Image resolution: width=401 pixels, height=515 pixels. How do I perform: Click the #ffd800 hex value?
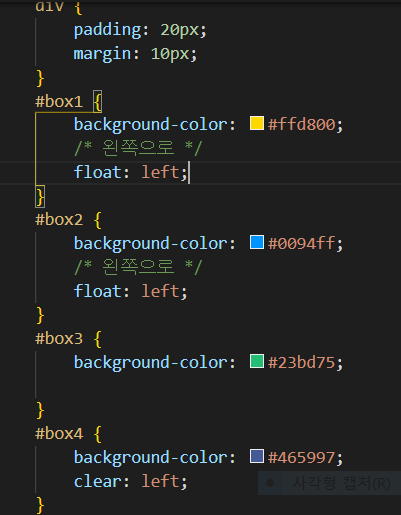(x=302, y=125)
